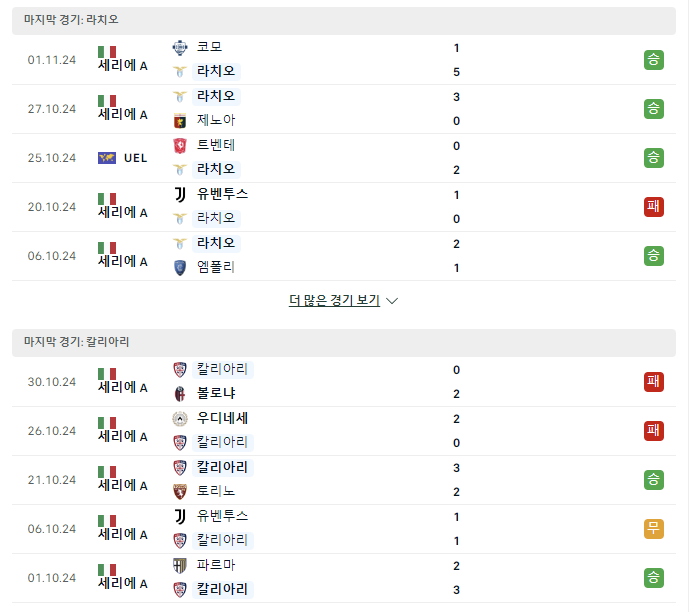The image size is (689, 612).
Task: Select 마지막 경기: 라치오 section header
Action: tap(71, 20)
